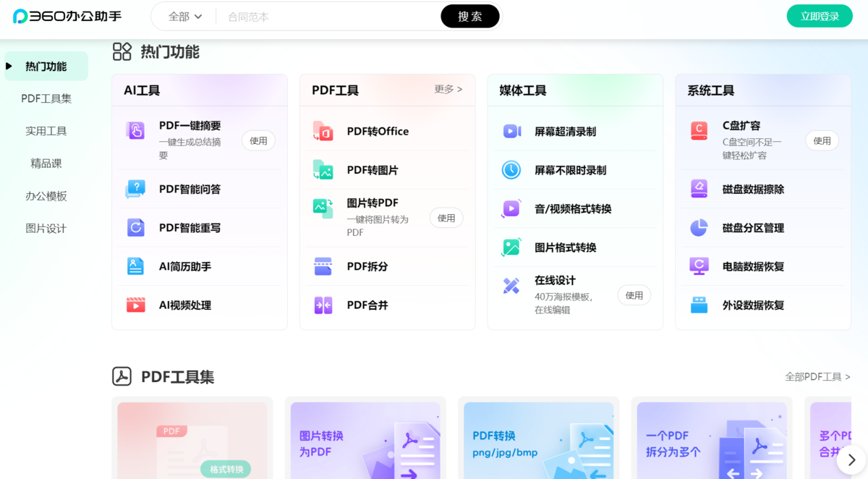
Task: Expand more PDF tools via 更多 link
Action: (441, 89)
